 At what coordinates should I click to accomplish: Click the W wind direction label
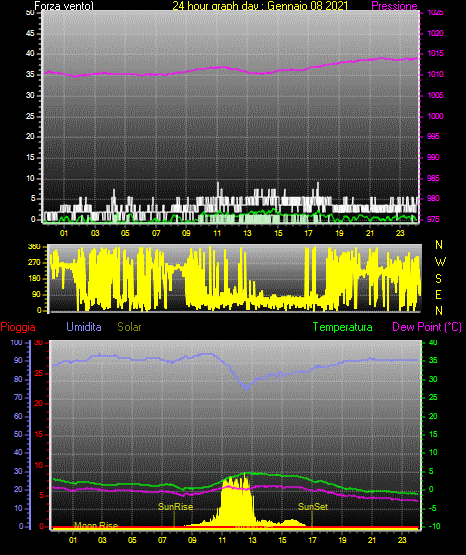click(440, 262)
